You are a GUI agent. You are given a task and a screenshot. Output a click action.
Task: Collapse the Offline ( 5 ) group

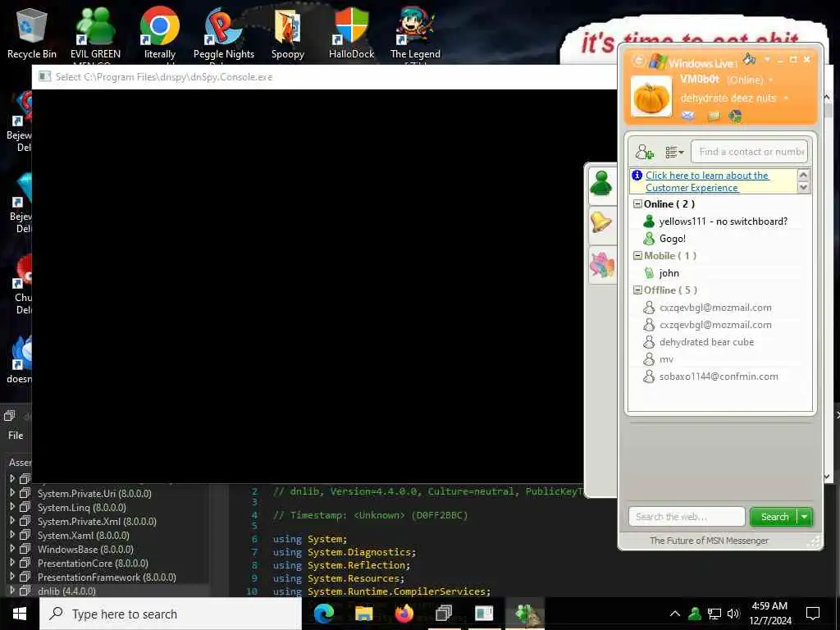pos(637,290)
